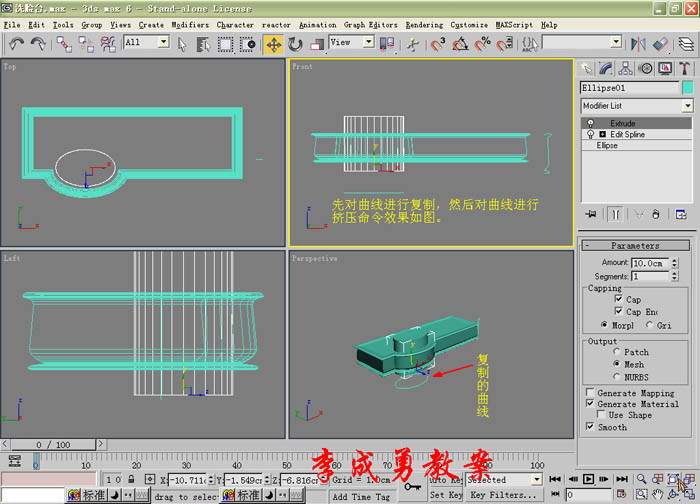Open the Align tool
Viewport: 700px width, 504px height.
[660, 44]
